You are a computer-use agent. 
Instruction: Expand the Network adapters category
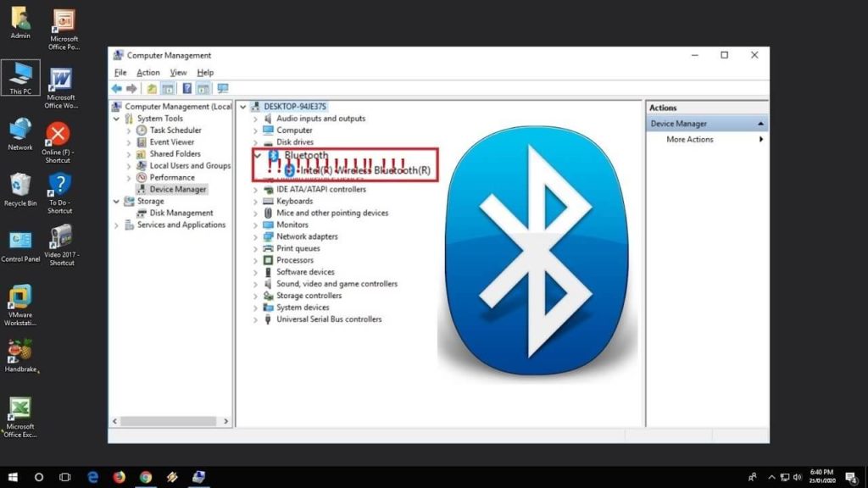[255, 237]
